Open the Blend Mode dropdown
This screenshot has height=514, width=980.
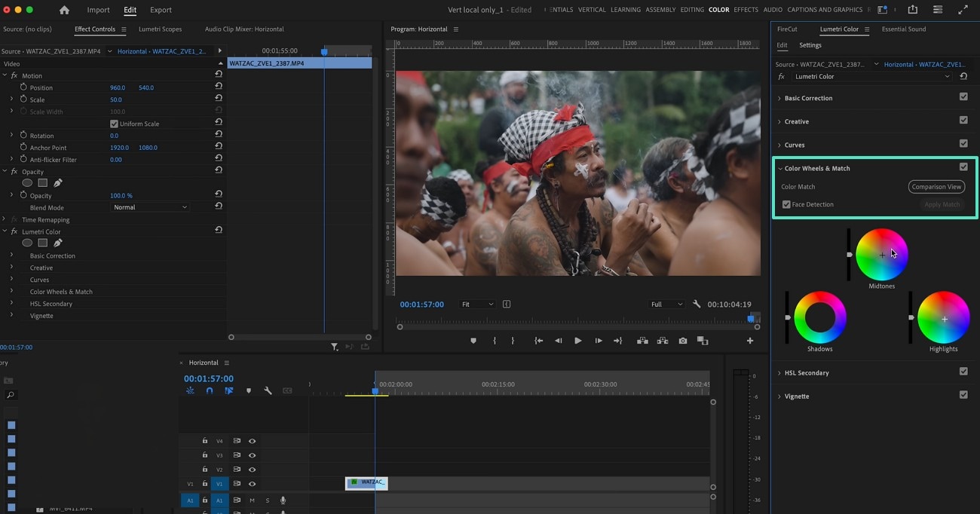(151, 207)
